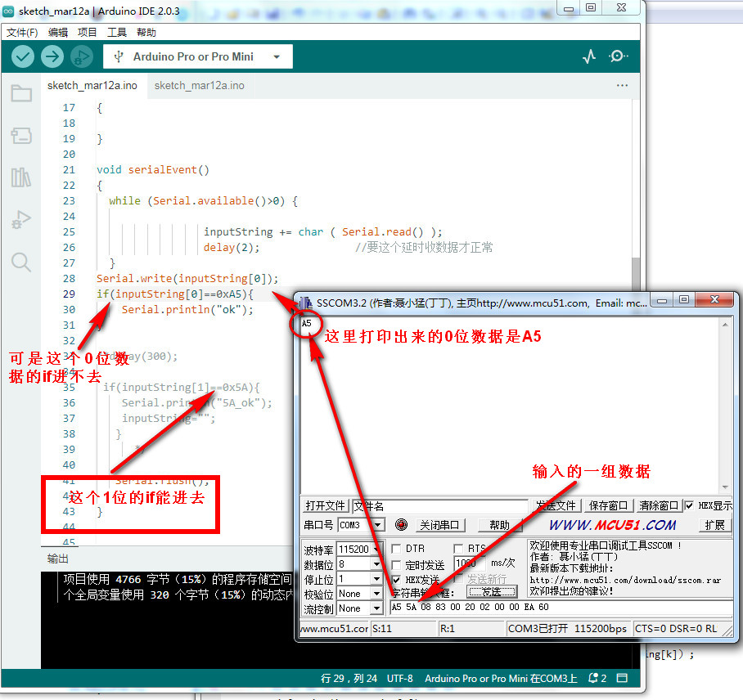Open the Arduino Pro or Pro Mini board dropdown
743x700 pixels.
point(197,56)
